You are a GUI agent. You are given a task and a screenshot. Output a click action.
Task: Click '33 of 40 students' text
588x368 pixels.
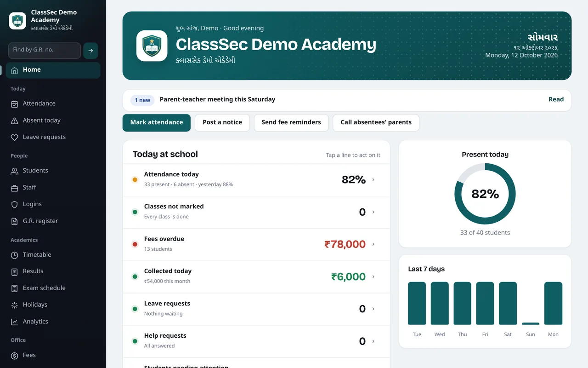point(485,233)
